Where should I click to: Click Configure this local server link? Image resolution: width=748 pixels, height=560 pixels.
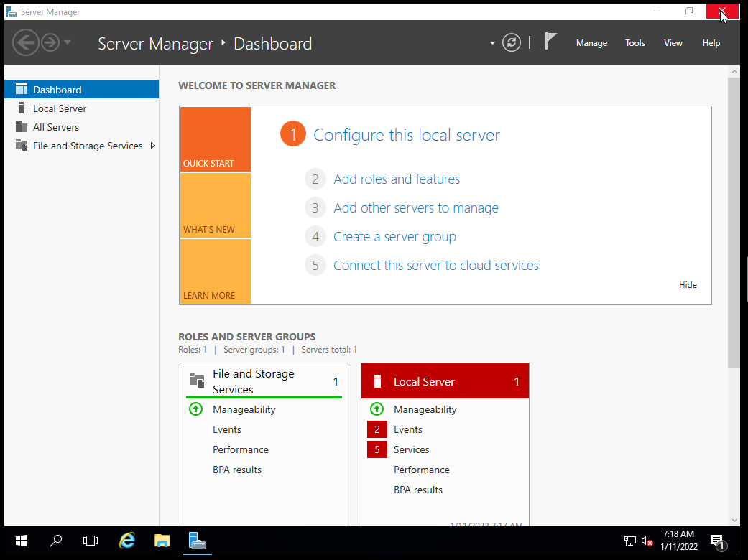tap(407, 135)
